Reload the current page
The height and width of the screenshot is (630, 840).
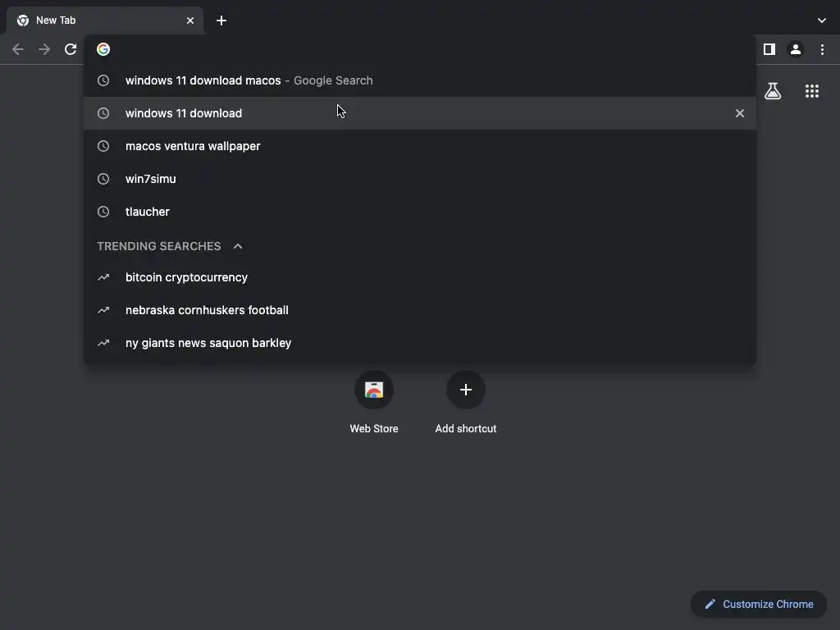coord(71,49)
